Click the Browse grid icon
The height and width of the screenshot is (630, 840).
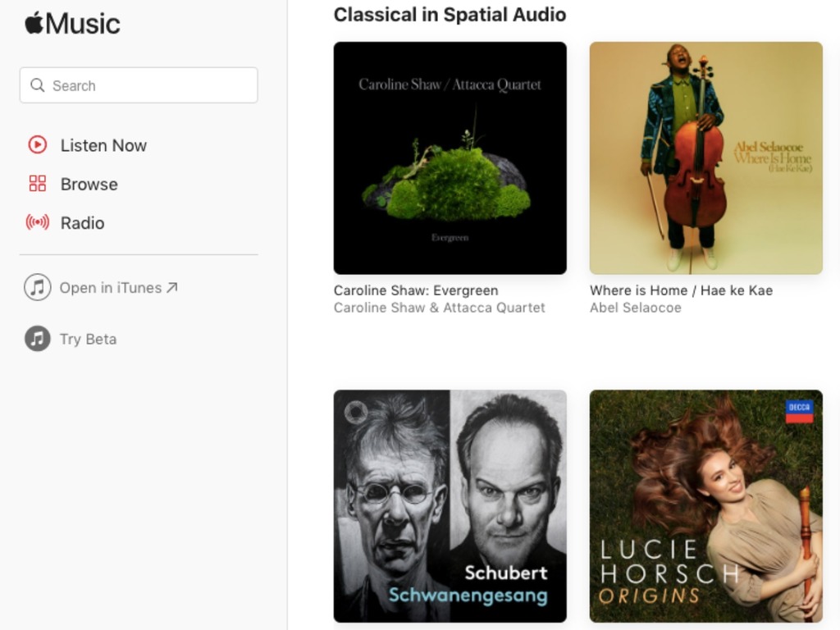coord(38,184)
